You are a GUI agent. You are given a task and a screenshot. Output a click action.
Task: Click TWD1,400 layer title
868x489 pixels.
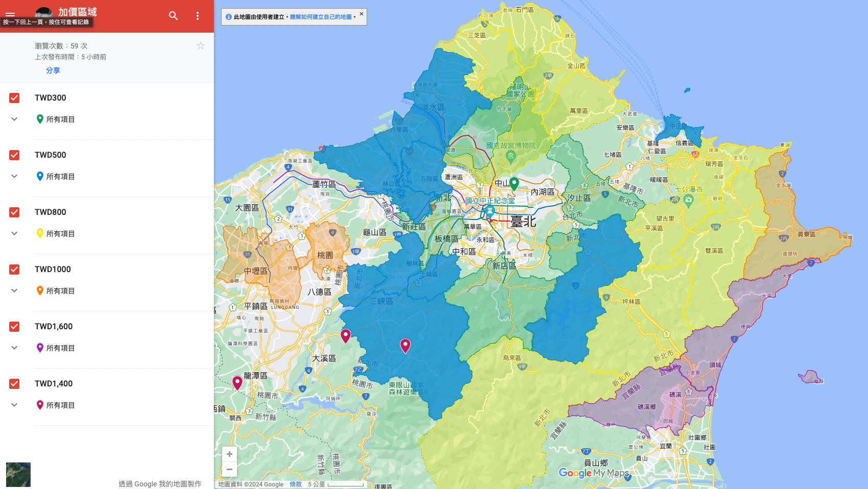pyautogui.click(x=54, y=384)
